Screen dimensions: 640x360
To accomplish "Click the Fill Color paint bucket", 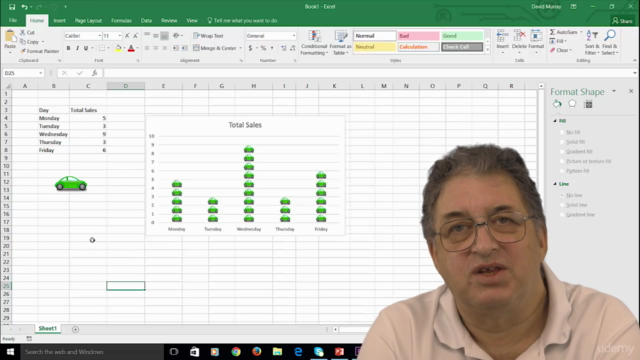I will click(x=118, y=48).
